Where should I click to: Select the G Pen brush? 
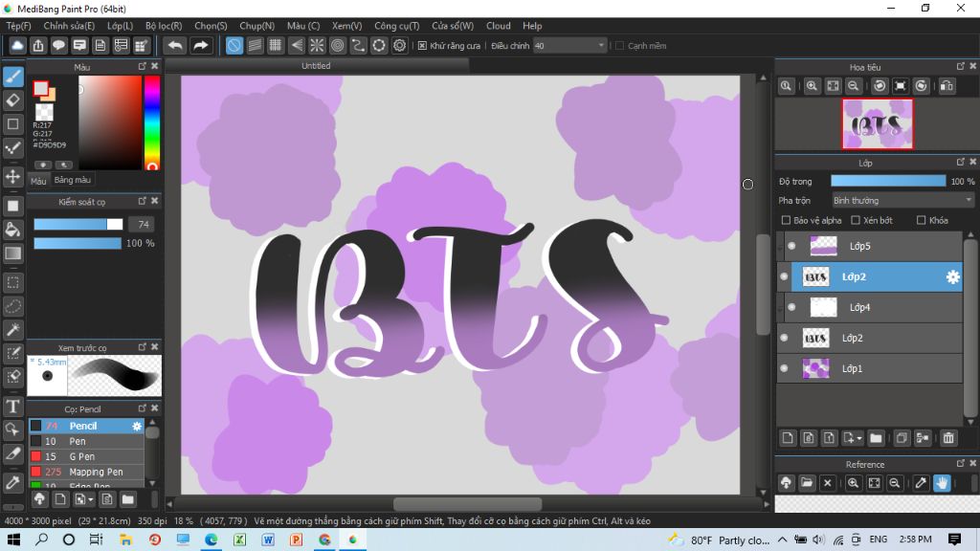point(86,456)
